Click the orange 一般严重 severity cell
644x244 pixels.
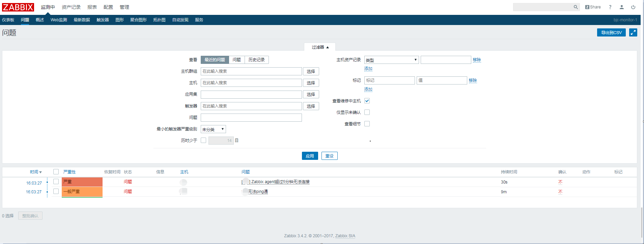82,192
